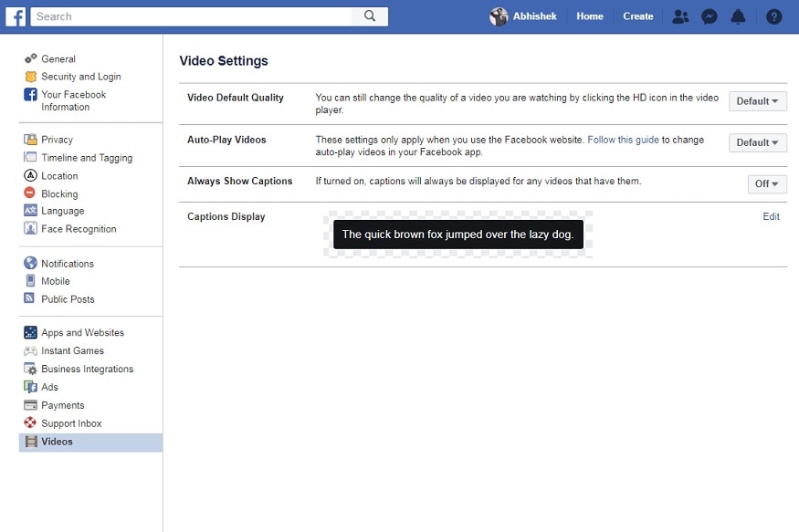
Task: Click the Videos film strip icon
Action: coord(31,442)
